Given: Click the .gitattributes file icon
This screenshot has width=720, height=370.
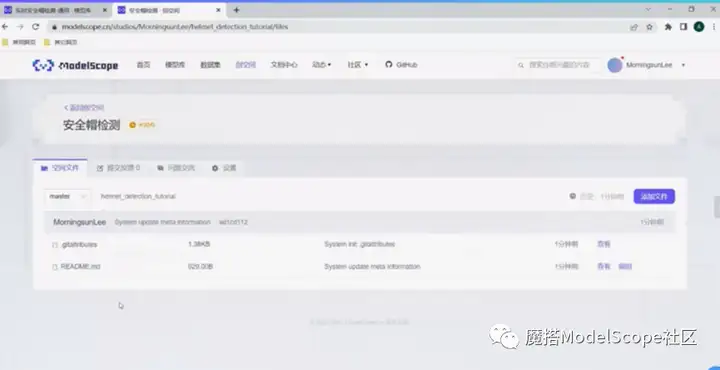Looking at the screenshot, I should 55,245.
